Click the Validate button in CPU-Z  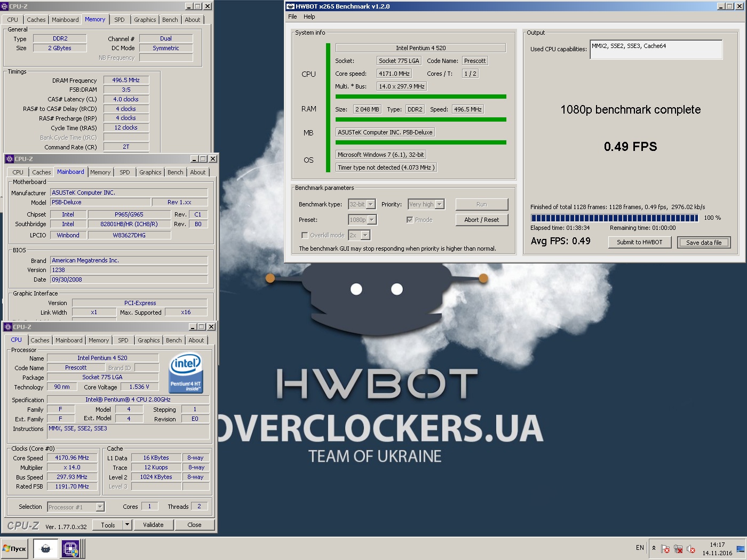153,525
